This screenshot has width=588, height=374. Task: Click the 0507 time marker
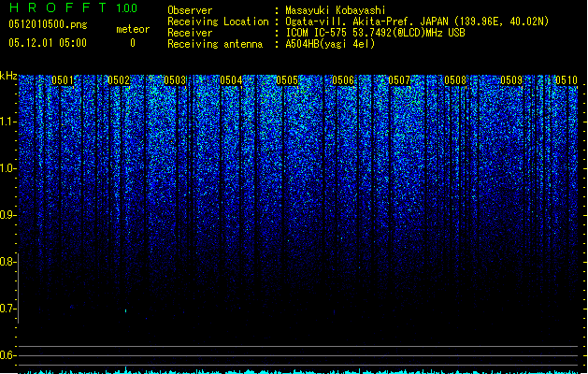[x=399, y=80]
